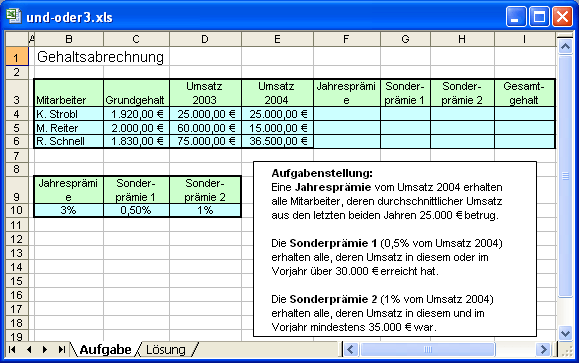
Task: Select empty Sonderprämie 1 cell for M. Reiter
Action: coord(405,128)
